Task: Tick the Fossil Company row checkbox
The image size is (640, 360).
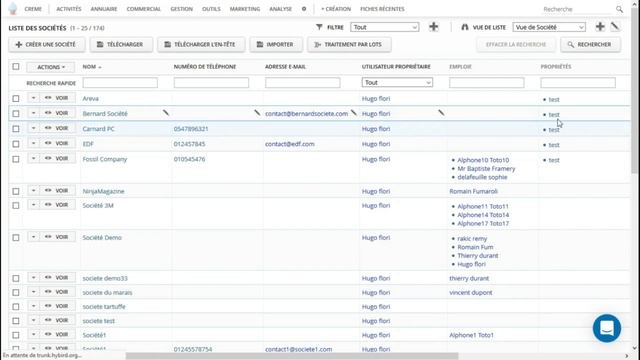Action: 16,159
